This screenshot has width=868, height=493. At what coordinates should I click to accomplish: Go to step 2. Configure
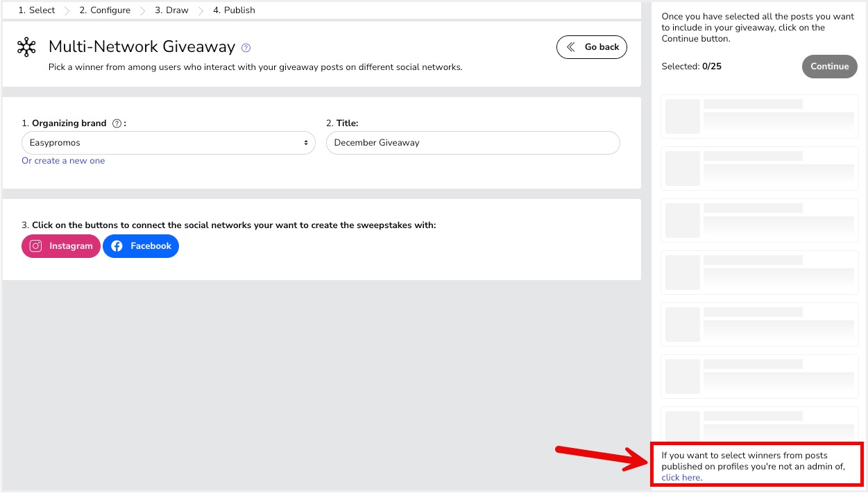[x=105, y=10]
